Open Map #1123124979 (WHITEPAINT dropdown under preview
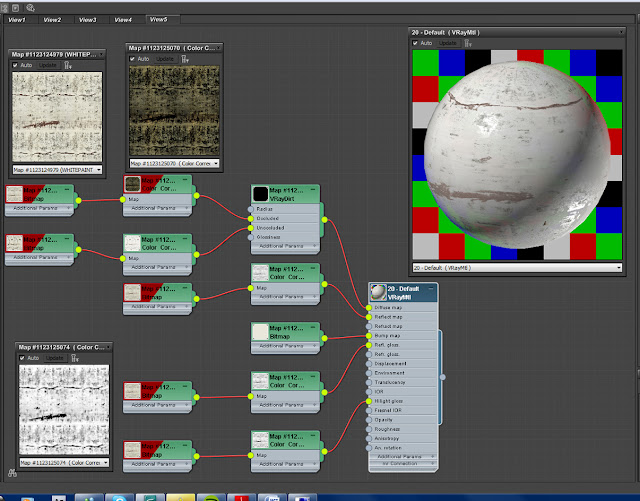 (57, 169)
